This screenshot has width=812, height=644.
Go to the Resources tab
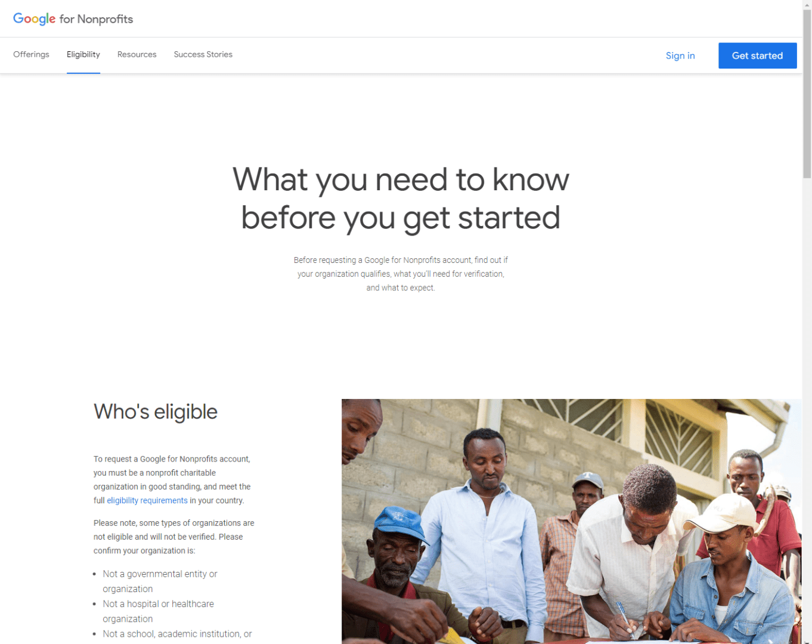(137, 54)
